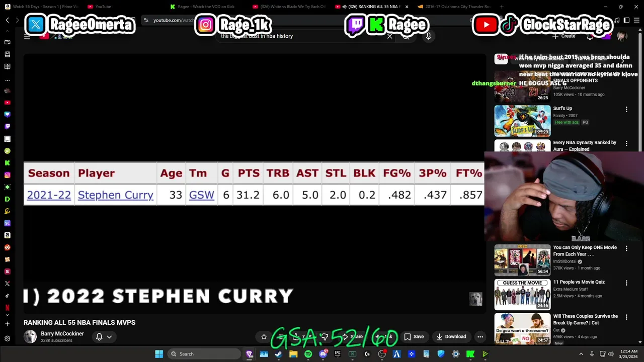Image resolution: width=644 pixels, height=362 pixels.
Task: Open the Barry McCockiner channel name link
Action: [62, 334]
